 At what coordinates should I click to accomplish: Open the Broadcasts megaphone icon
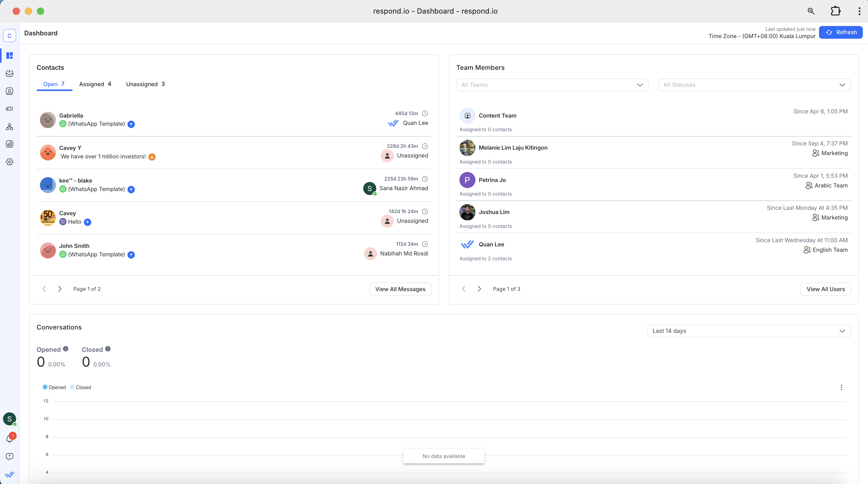click(9, 109)
